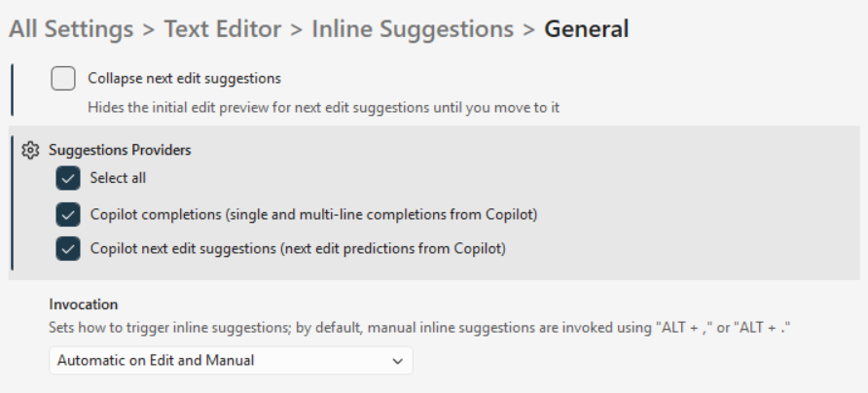Go back to All Settings breadcrumb
Screen dimensions: 868x393
[71, 29]
